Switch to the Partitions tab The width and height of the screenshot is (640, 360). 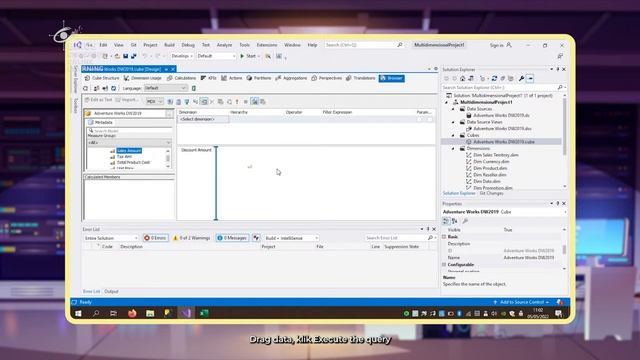click(259, 78)
